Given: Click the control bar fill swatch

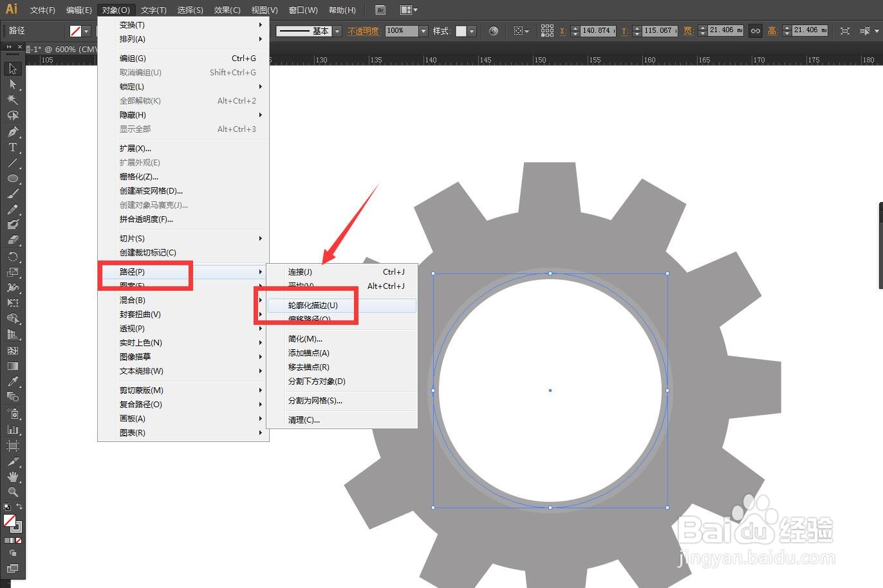Looking at the screenshot, I should pos(75,31).
